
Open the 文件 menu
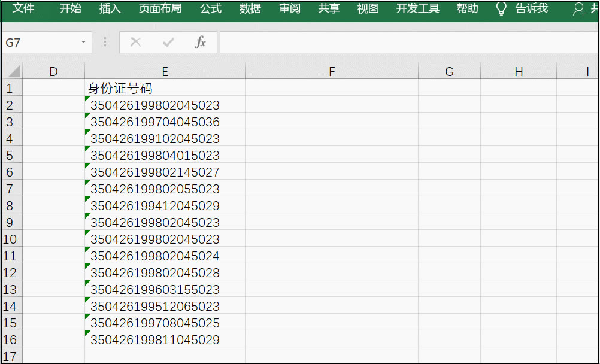pyautogui.click(x=22, y=9)
